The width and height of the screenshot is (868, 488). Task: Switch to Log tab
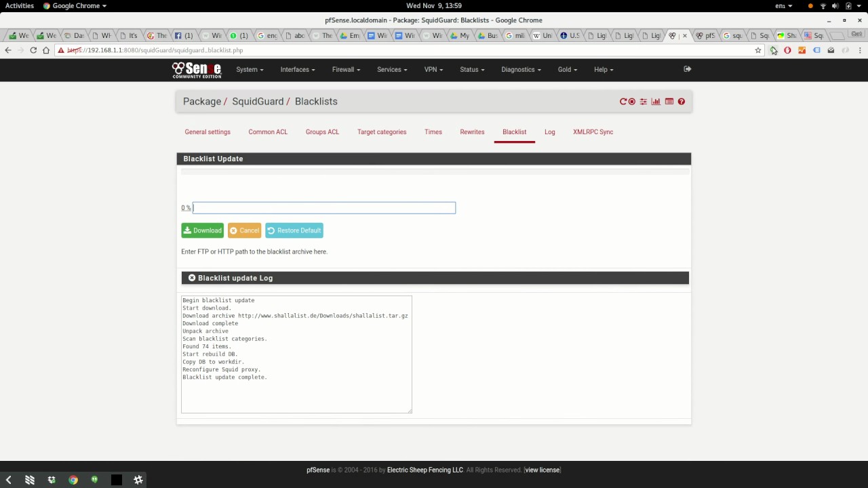click(550, 132)
